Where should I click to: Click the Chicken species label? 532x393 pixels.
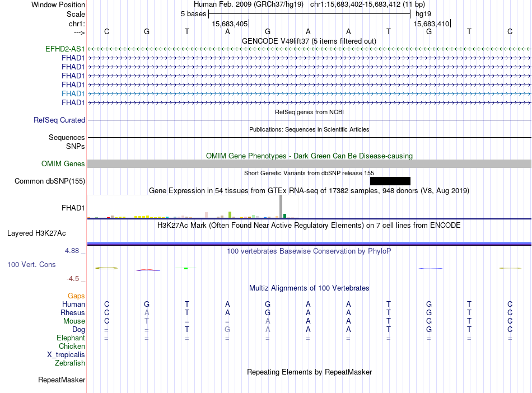coord(72,346)
